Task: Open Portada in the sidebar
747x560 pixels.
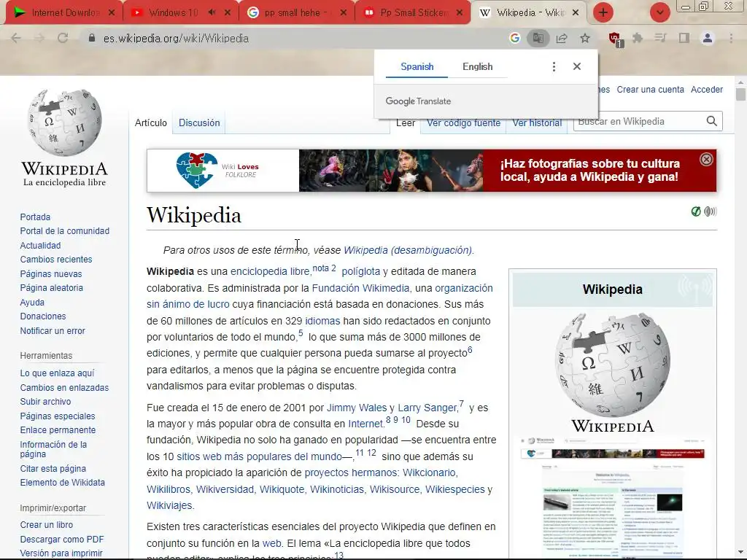Action: coord(35,217)
